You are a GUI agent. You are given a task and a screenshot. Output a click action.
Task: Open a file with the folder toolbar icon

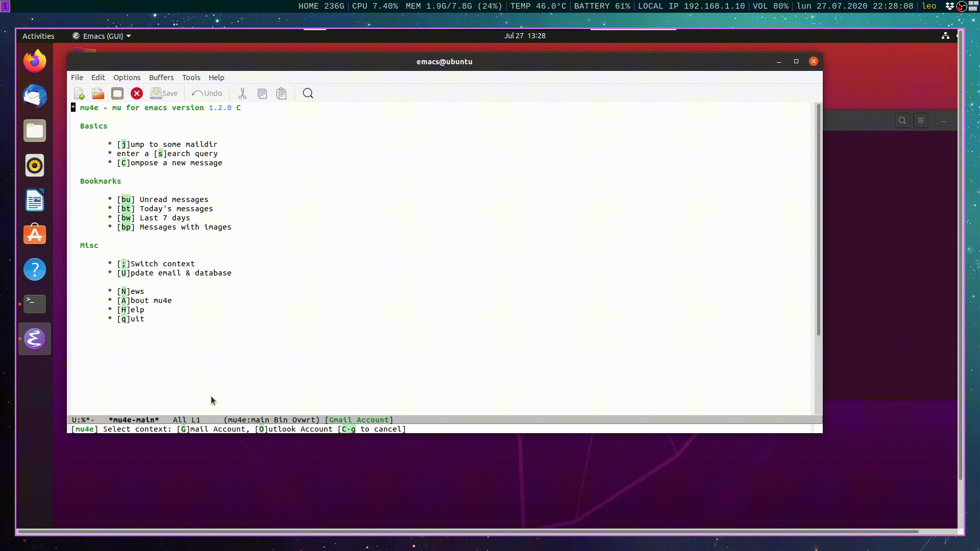pyautogui.click(x=98, y=93)
